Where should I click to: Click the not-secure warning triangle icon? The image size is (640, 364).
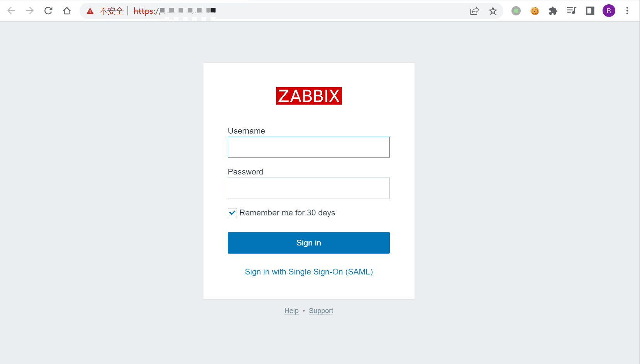pyautogui.click(x=90, y=11)
